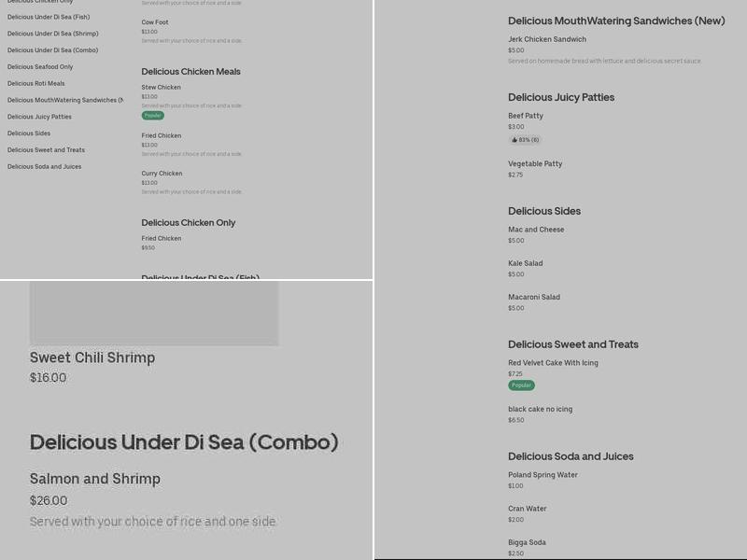Select the Sweet Chili Shrimp image placeholder
The image size is (747, 560).
154,314
